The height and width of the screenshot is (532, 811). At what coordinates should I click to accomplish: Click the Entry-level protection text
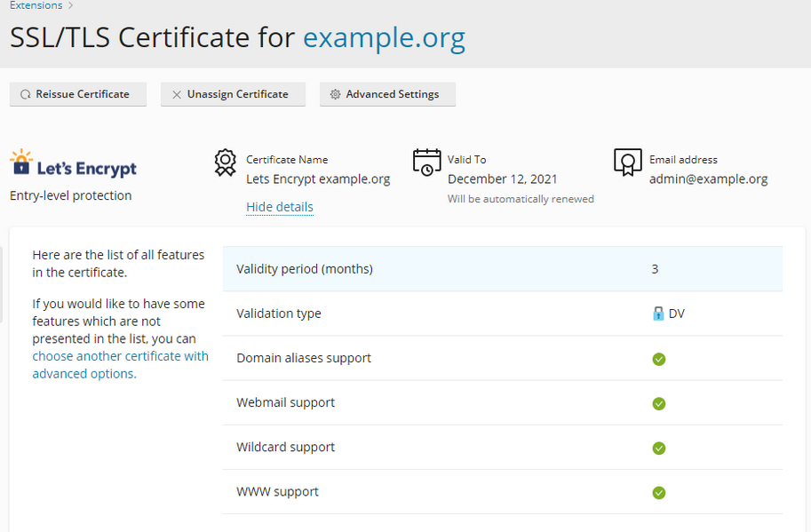71,195
